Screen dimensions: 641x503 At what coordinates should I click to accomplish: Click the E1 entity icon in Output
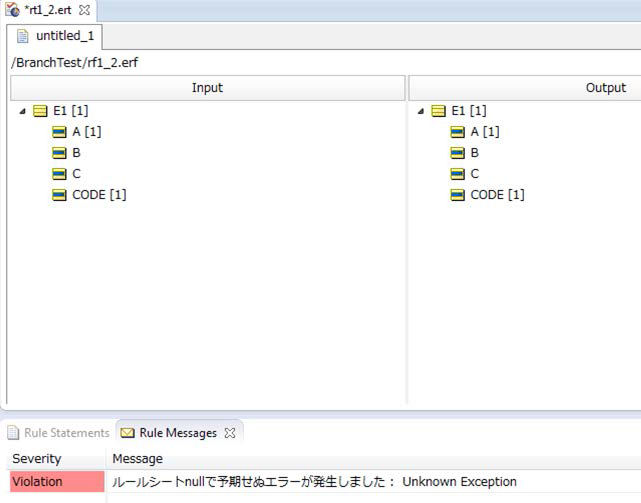point(438,111)
